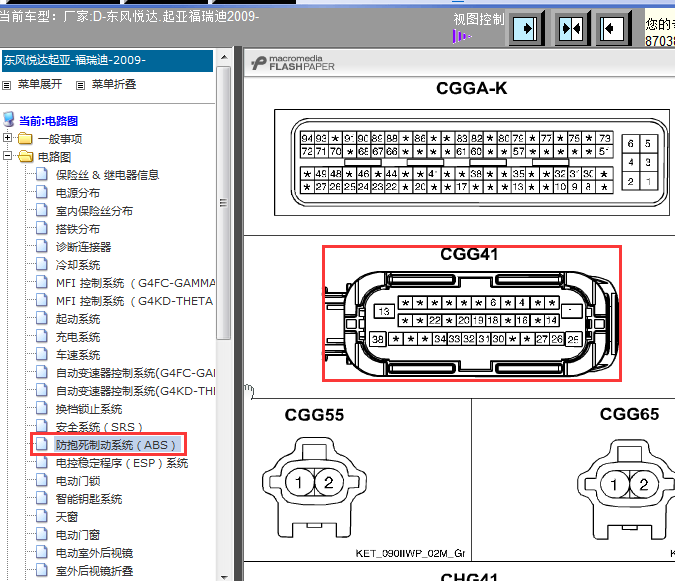
Task: Click page icon beside 天窗
Action: pos(42,516)
